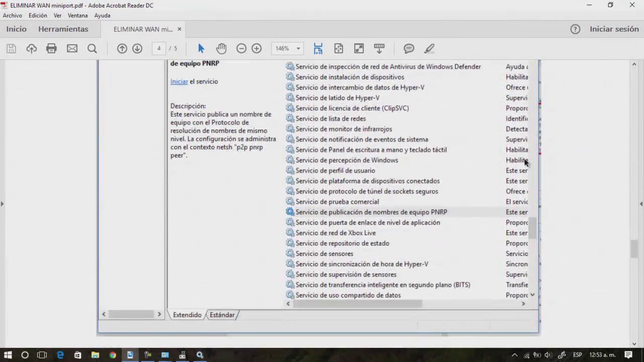Image resolution: width=644 pixels, height=362 pixels.
Task: Activate the selection arrow tool
Action: (201, 49)
